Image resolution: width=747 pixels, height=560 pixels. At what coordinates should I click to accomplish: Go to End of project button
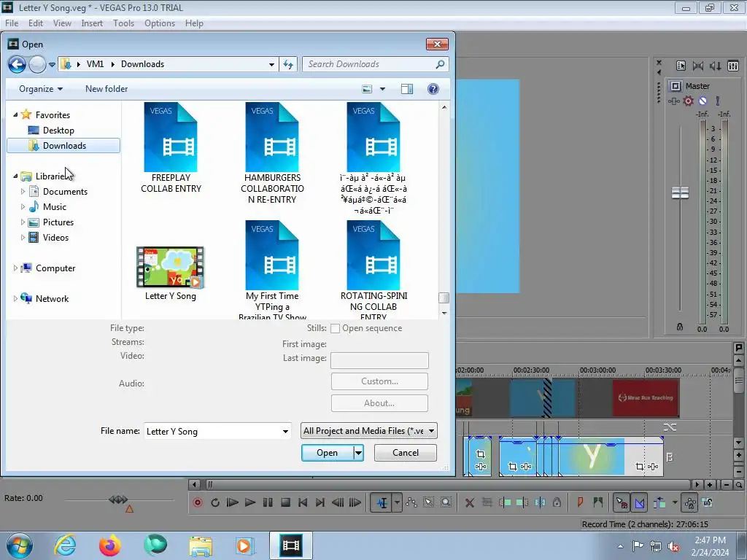click(x=320, y=502)
